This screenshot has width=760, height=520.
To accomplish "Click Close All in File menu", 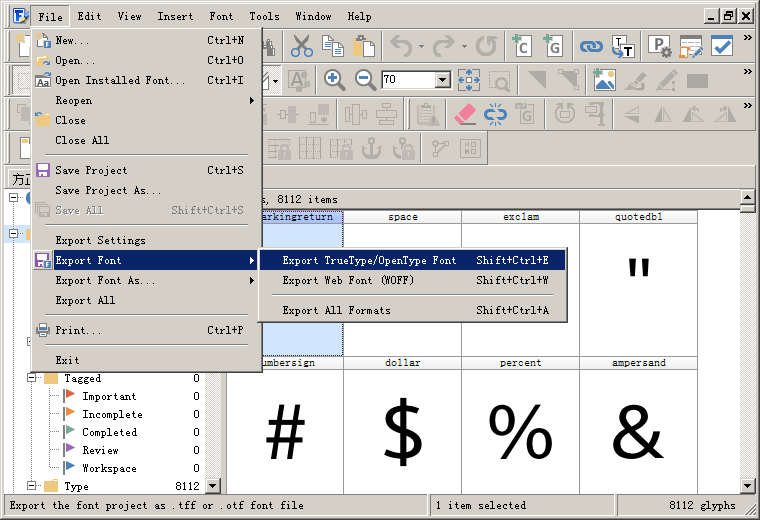I will 146,140.
